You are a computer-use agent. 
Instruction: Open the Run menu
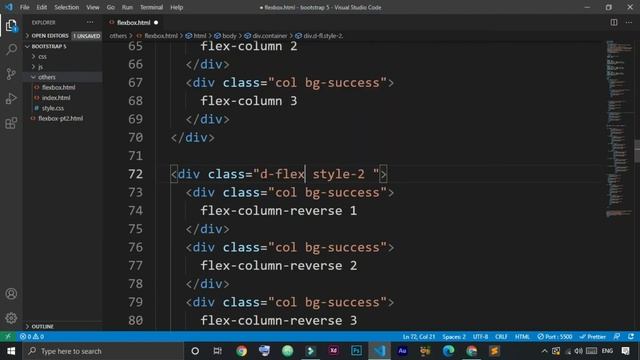click(x=127, y=7)
